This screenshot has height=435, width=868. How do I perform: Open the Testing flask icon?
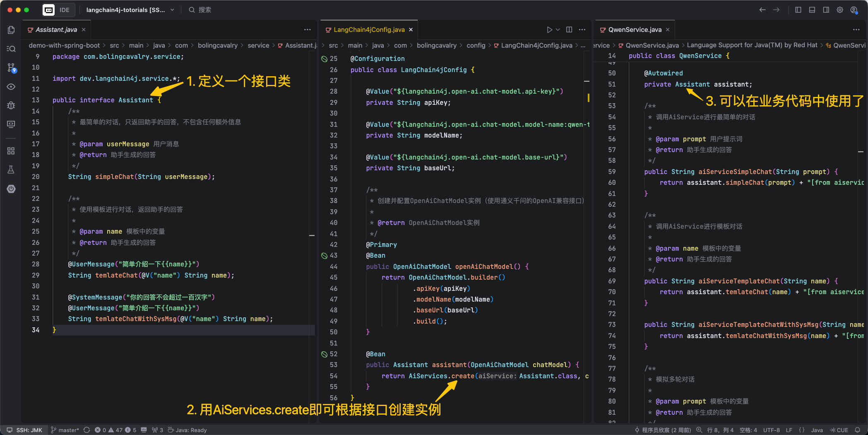pyautogui.click(x=11, y=170)
